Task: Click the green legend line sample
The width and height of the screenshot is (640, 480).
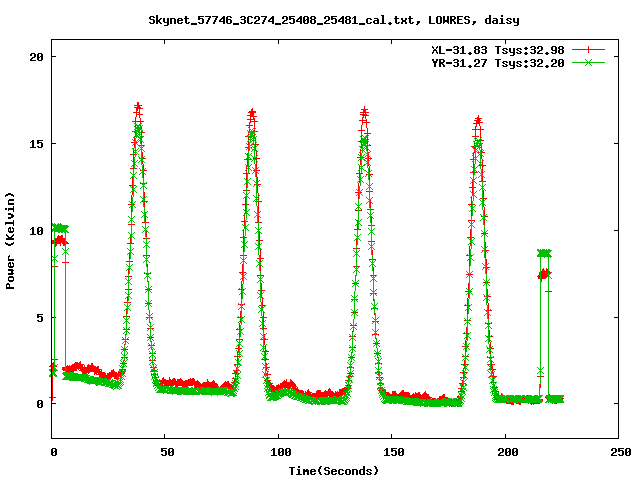Action: [x=588, y=62]
